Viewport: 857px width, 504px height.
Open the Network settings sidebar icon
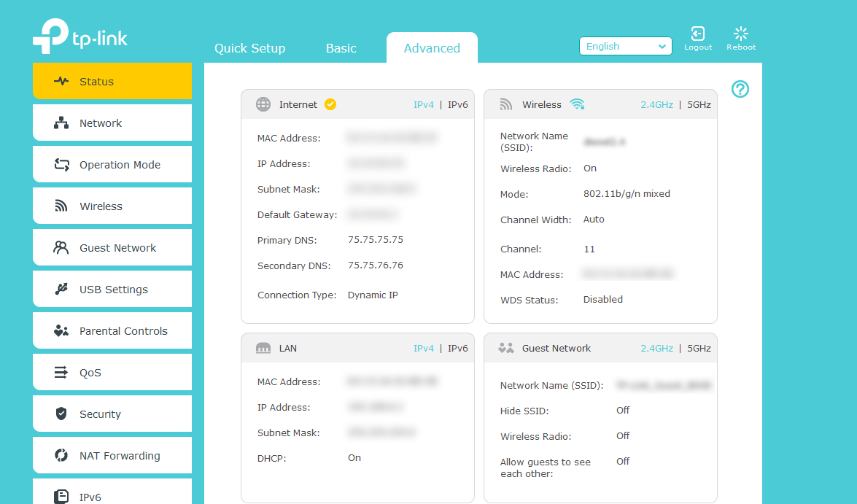(62, 122)
